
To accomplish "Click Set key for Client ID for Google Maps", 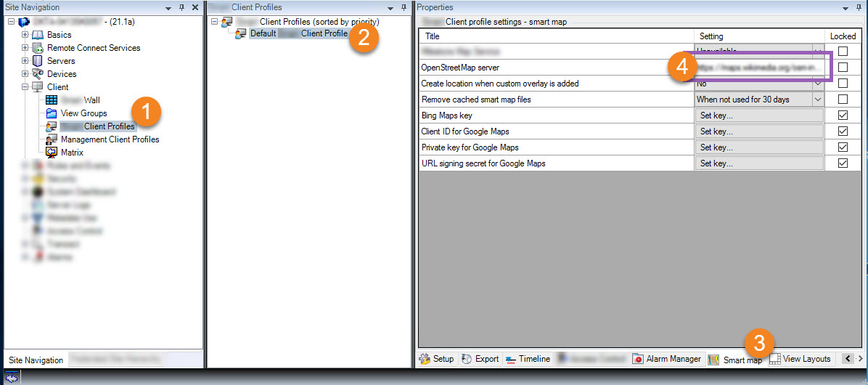I will tap(758, 131).
